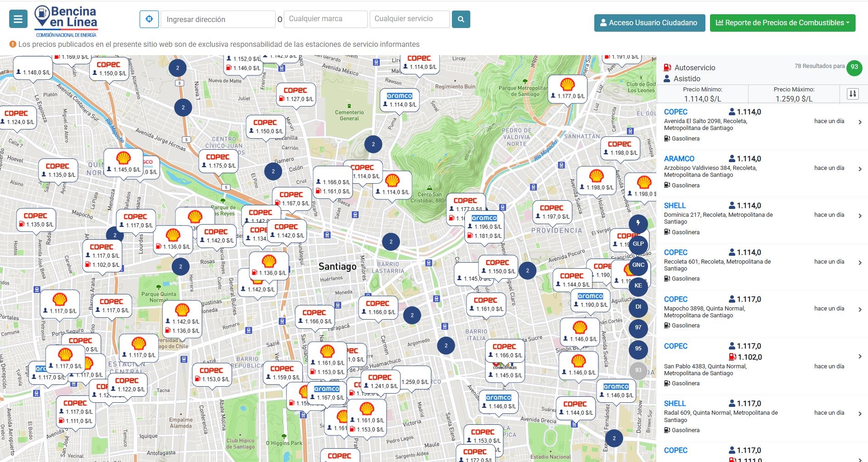Screen dimensions: 868x462
Task: Open the hamburger menu
Action: [x=18, y=19]
